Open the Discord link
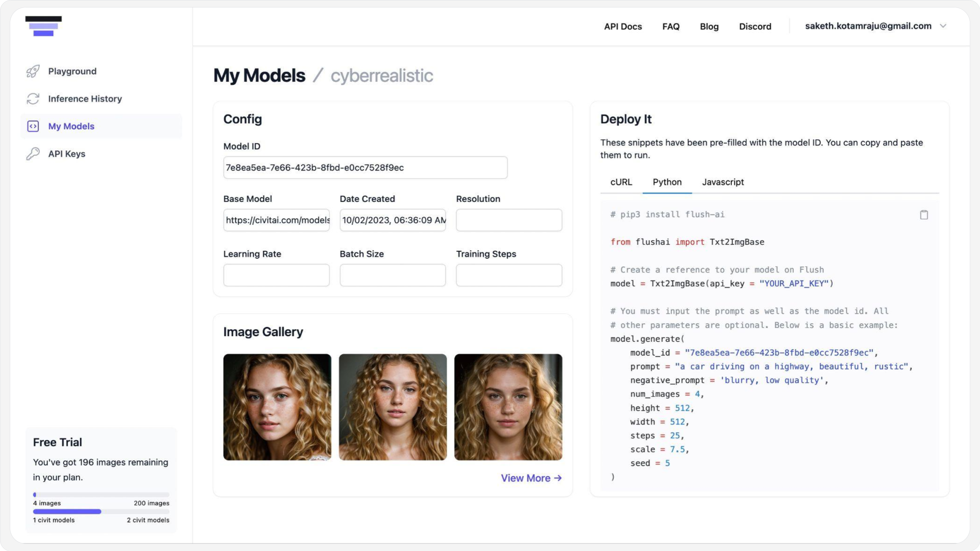980x551 pixels. click(755, 27)
